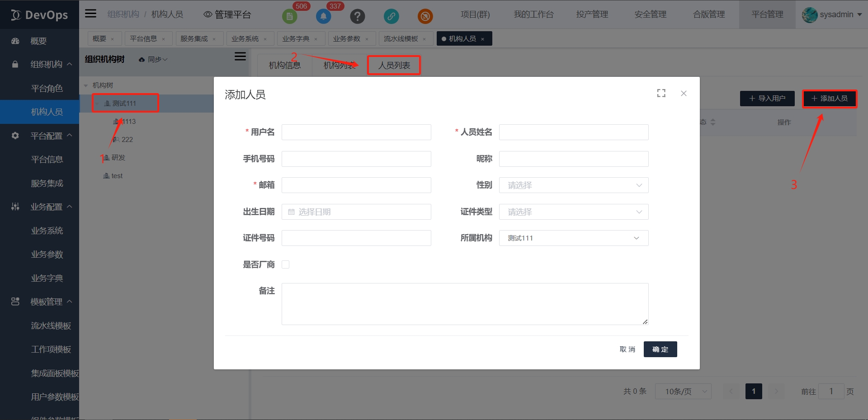Viewport: 868px width, 420px height.
Task: Open the blue notification bell icon
Action: point(323,17)
